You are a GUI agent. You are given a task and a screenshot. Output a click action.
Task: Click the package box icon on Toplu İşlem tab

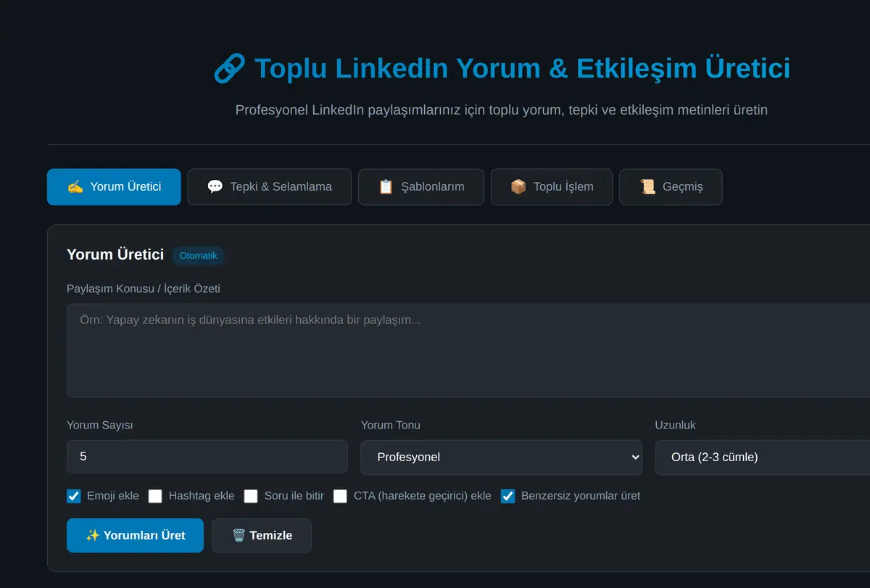coord(518,187)
